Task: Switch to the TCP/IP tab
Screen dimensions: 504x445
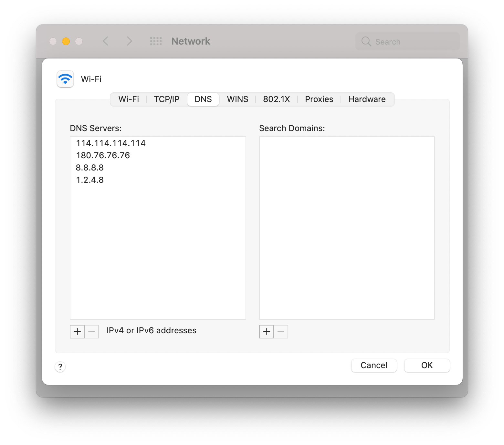Action: (167, 99)
